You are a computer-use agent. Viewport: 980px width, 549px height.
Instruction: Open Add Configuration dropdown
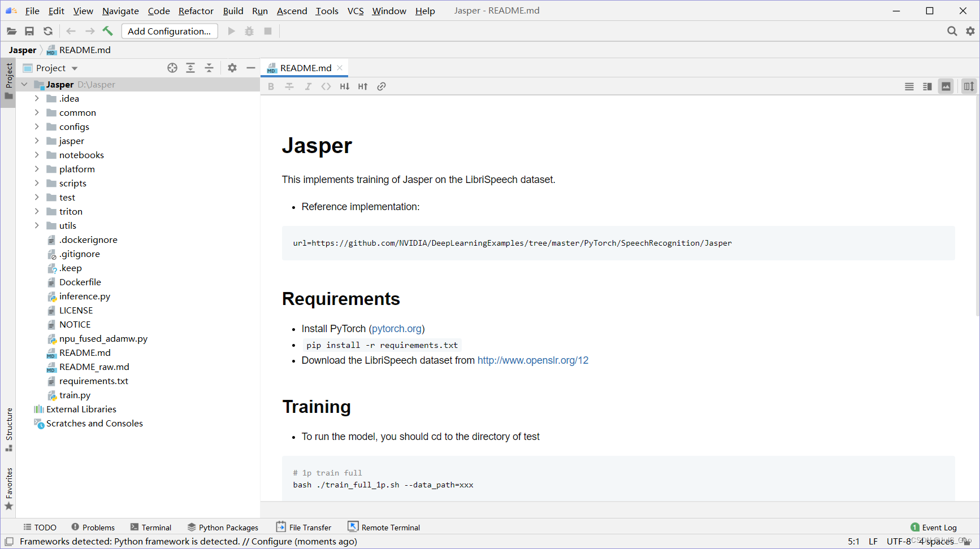(x=170, y=31)
